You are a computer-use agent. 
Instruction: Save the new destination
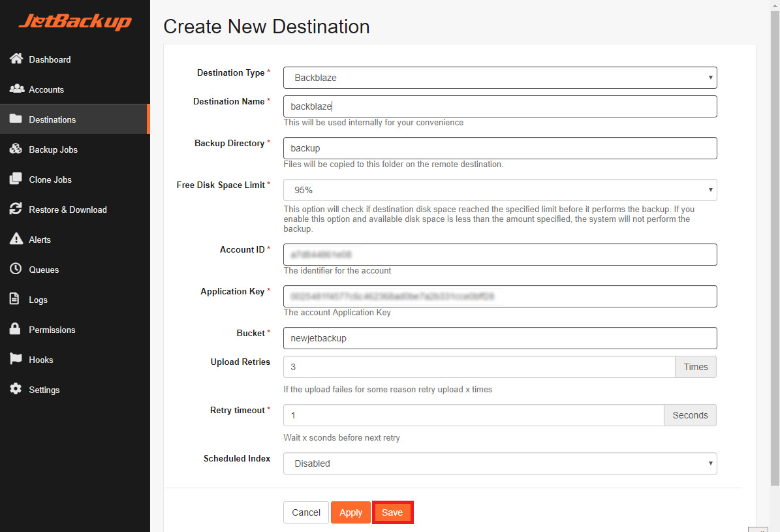[x=392, y=512]
